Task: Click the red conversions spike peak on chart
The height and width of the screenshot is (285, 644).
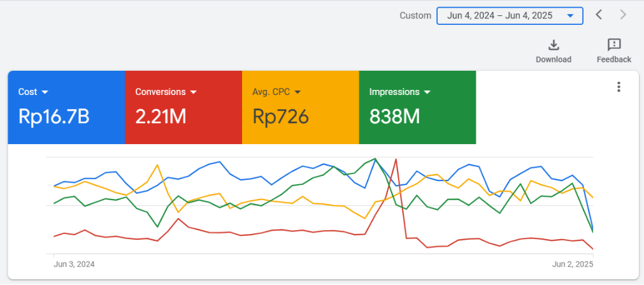Action: [x=396, y=159]
